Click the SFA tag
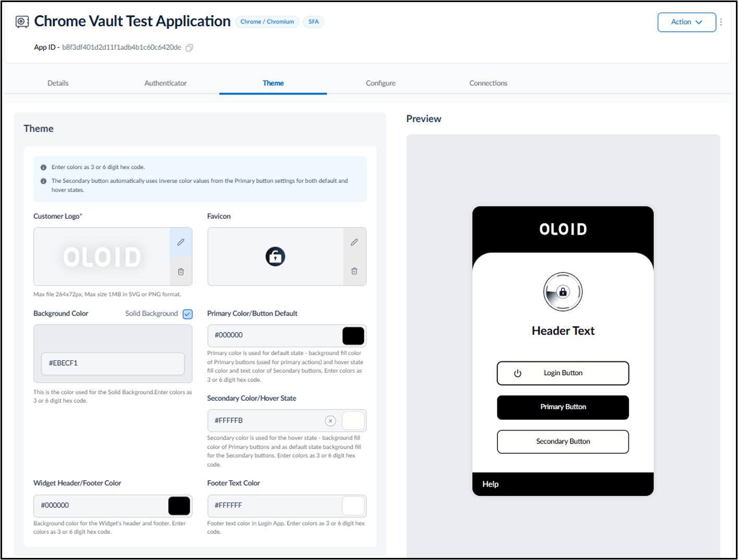The image size is (738, 560). tap(313, 22)
